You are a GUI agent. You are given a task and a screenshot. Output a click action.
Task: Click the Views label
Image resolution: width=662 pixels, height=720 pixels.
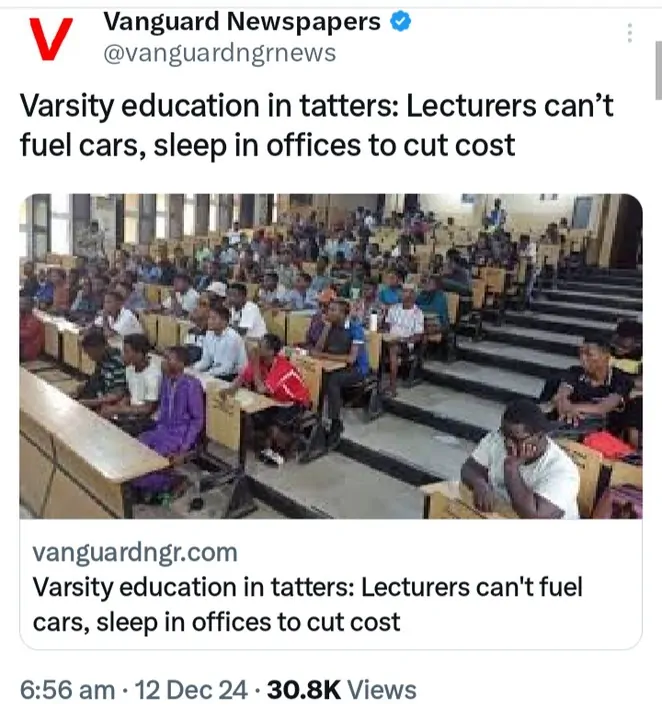coord(383,689)
